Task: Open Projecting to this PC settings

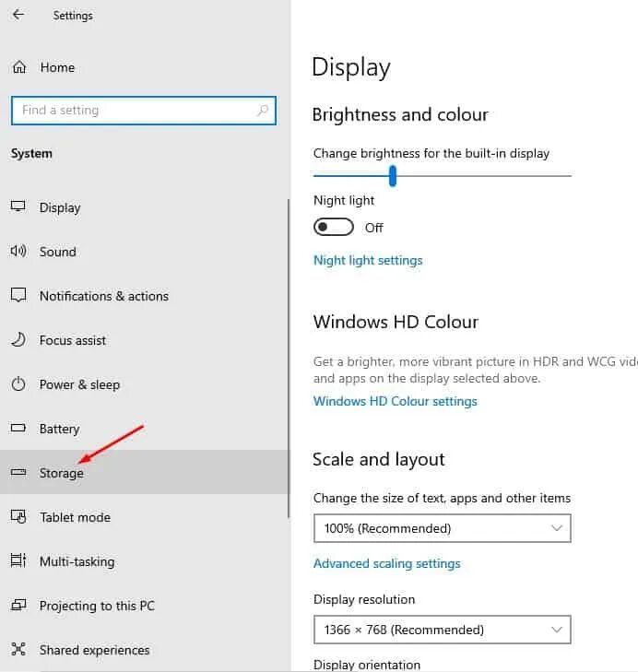Action: 144,606
